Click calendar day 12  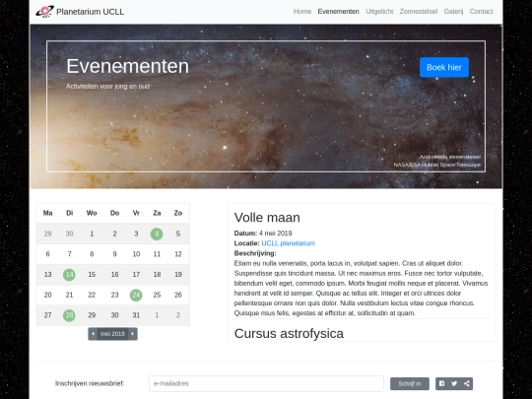[x=178, y=254]
